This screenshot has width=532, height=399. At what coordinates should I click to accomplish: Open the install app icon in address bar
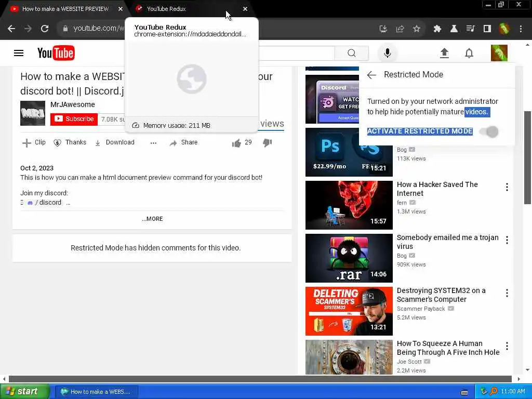(383, 29)
